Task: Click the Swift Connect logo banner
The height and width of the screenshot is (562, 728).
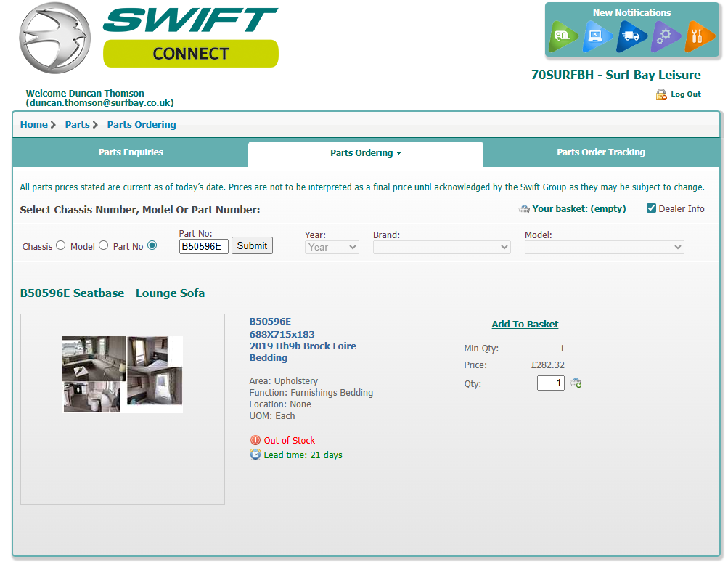Action: pyautogui.click(x=191, y=37)
